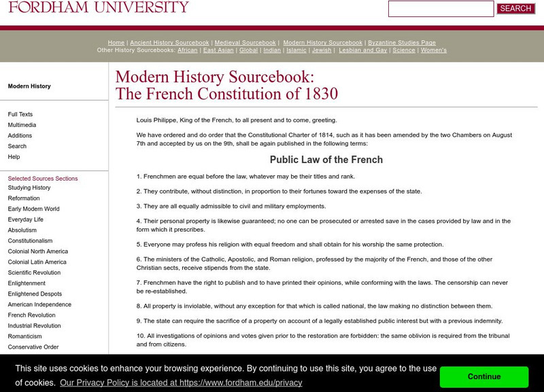The image size is (544, 392).
Task: Click Selected Sources Sections heading
Action: point(43,179)
